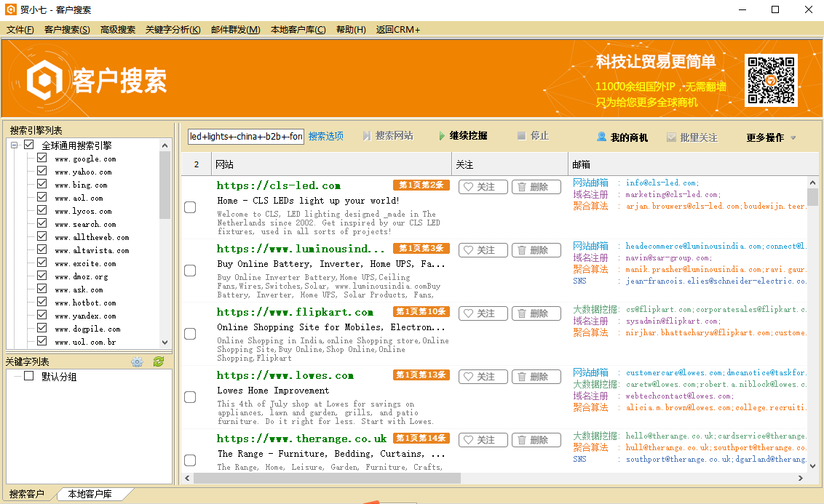Click the search keyword input field

246,137
